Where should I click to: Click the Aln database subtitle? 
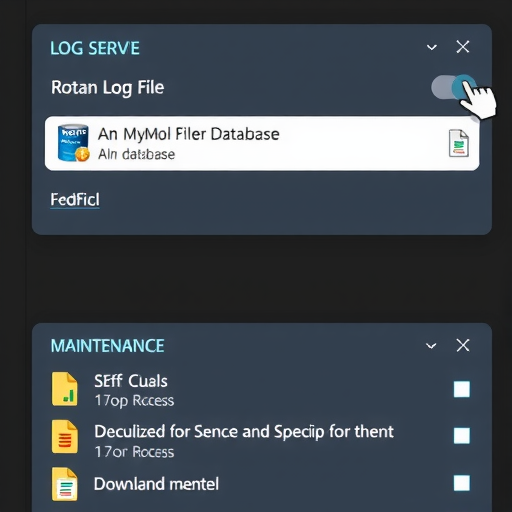pyautogui.click(x=137, y=154)
